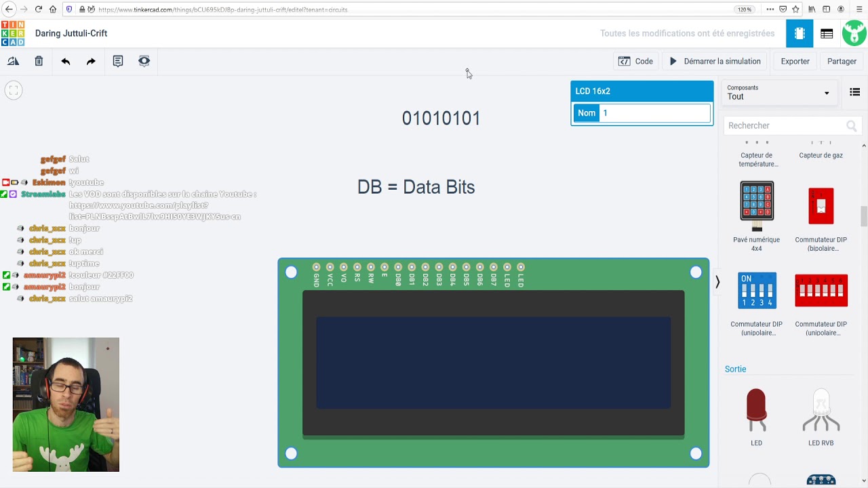868x488 pixels.
Task: Select the DB = Data Bits annotation
Action: (416, 187)
